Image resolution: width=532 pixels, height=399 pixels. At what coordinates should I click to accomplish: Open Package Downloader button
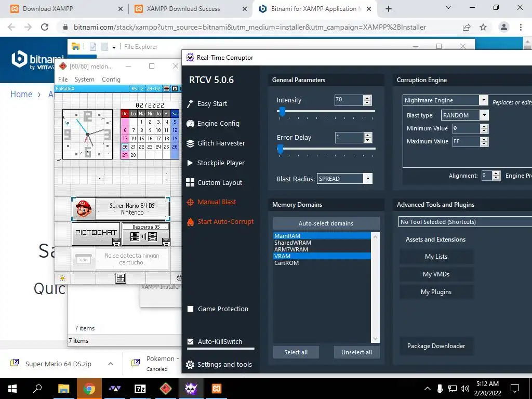(x=436, y=346)
